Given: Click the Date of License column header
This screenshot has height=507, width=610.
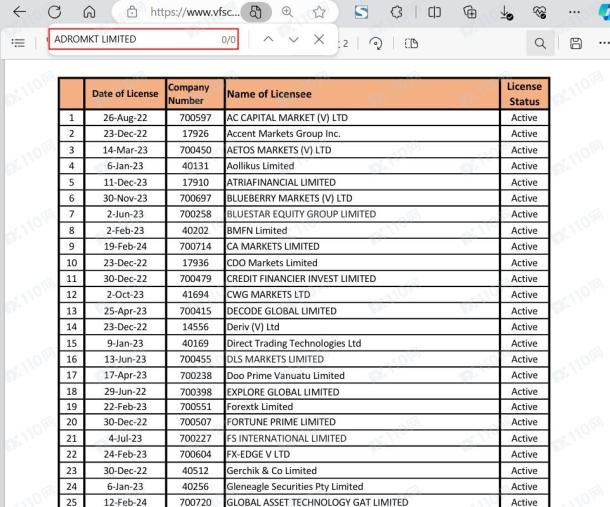Looking at the screenshot, I should pos(125,94).
